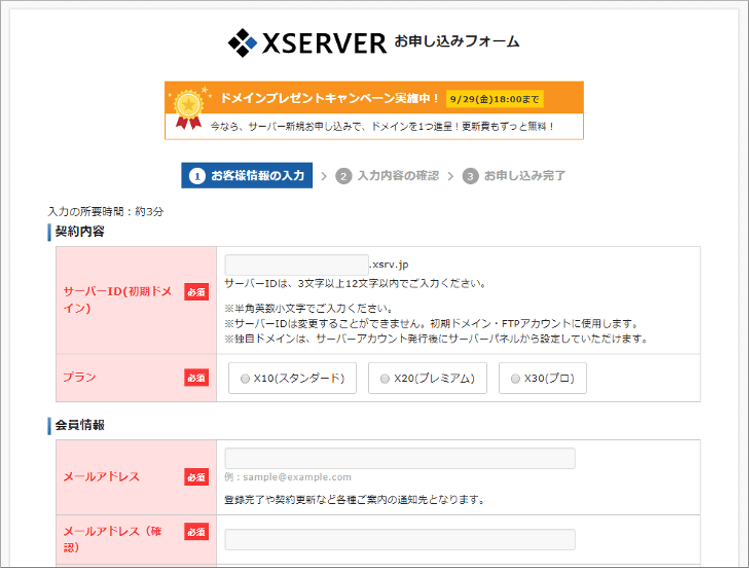The image size is (749, 568).
Task: Click the chevron after step 1
Action: pos(324,176)
